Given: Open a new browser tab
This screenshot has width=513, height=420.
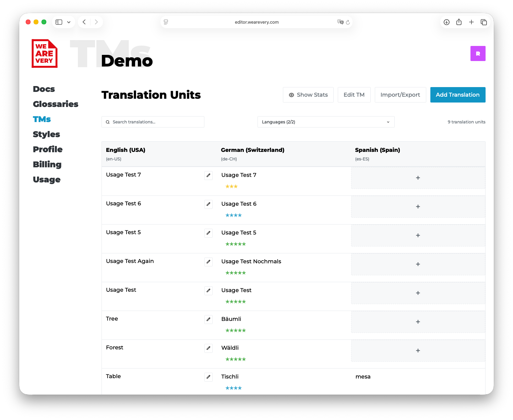Looking at the screenshot, I should tap(472, 22).
